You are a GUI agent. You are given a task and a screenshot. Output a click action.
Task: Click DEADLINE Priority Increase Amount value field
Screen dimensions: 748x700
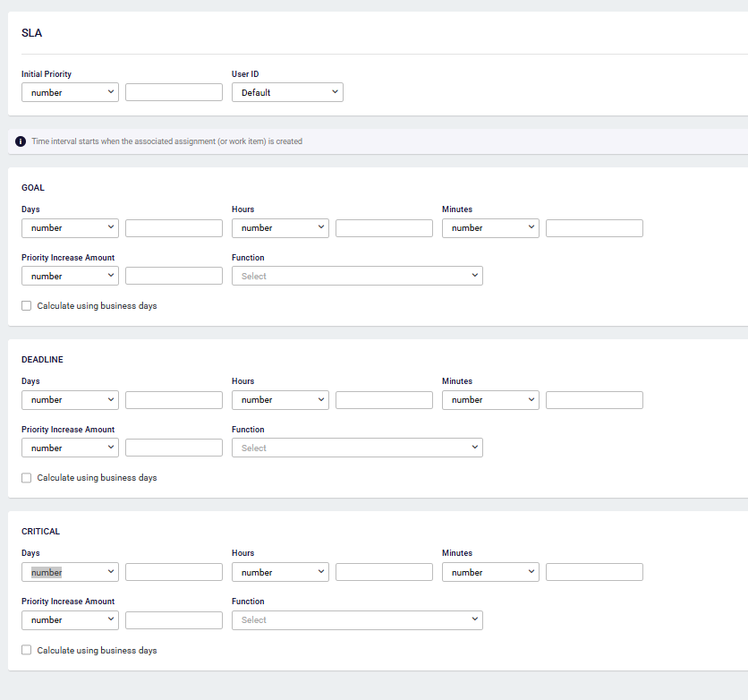(174, 448)
